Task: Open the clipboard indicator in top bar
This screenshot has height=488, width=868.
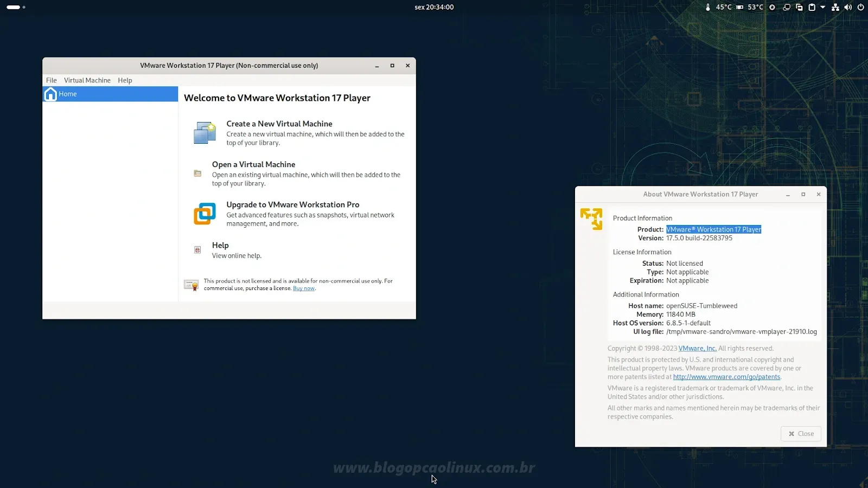Action: (812, 7)
